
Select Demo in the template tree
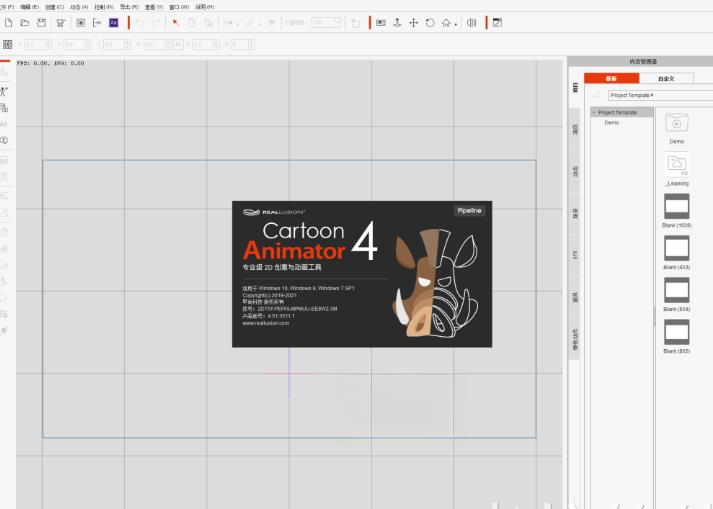click(x=612, y=123)
